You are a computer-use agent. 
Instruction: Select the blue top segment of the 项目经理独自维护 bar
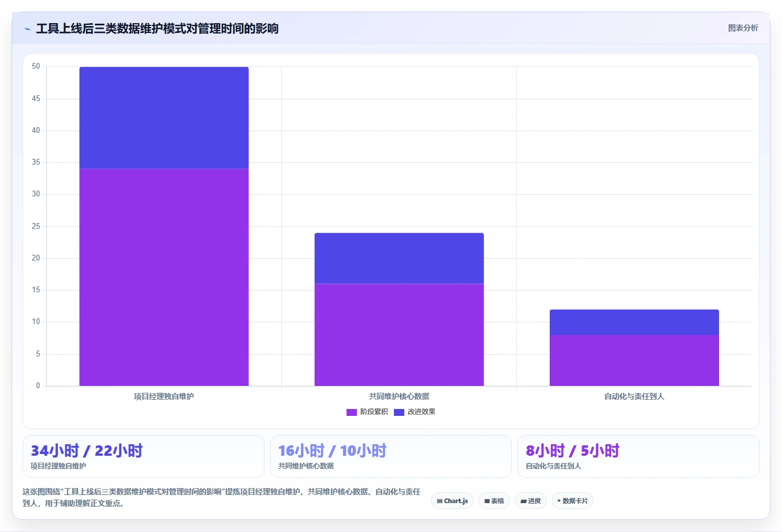tap(164, 118)
